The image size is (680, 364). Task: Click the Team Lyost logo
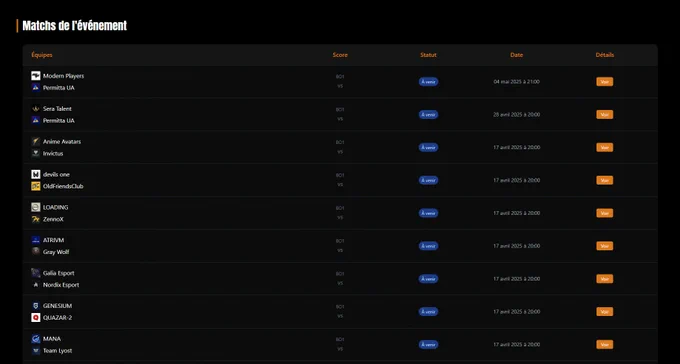click(36, 351)
